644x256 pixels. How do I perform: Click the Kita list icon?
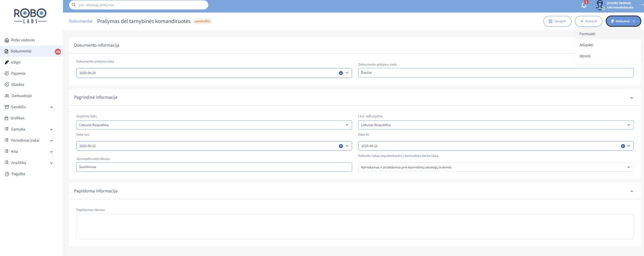(x=6, y=151)
